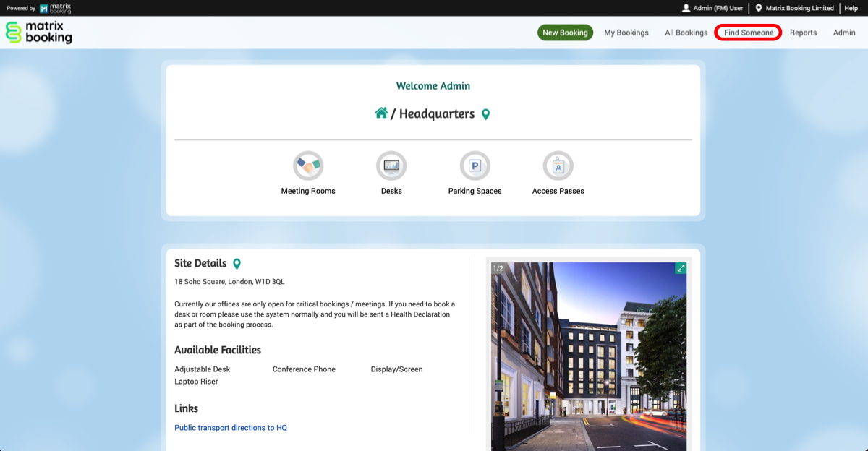Open the Admin (FM) User account menu

coord(712,8)
